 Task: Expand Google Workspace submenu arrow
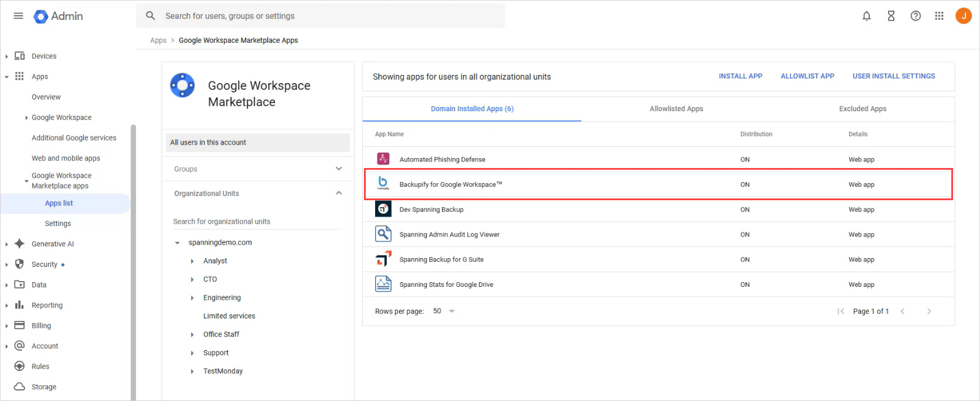(26, 118)
